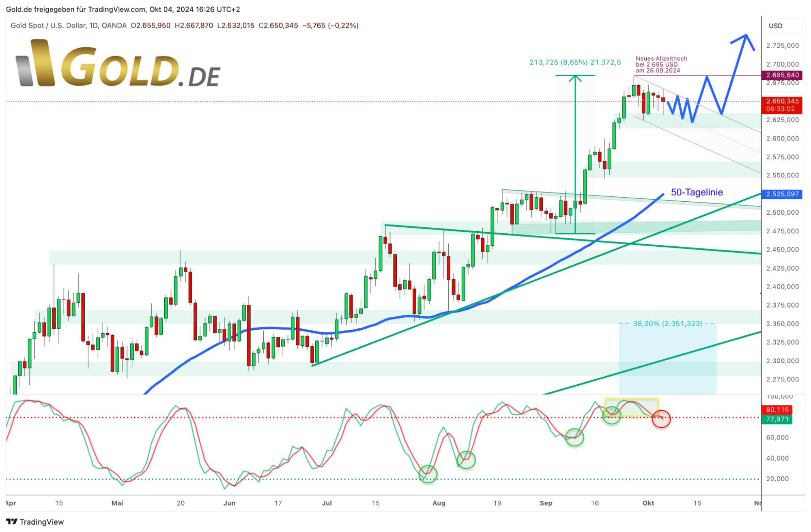Click the candle countdown 06:33:02

[780, 109]
